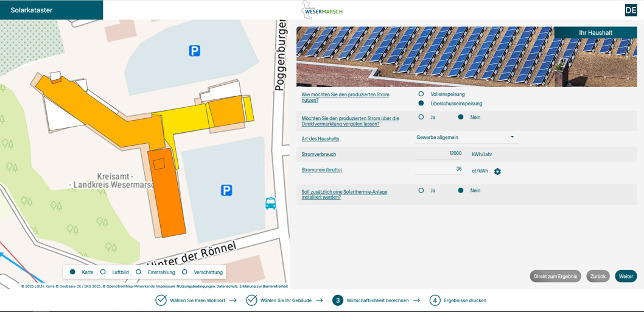644x312 pixels.
Task: Open Solarthermie-Anlage question help link
Action: click(344, 194)
